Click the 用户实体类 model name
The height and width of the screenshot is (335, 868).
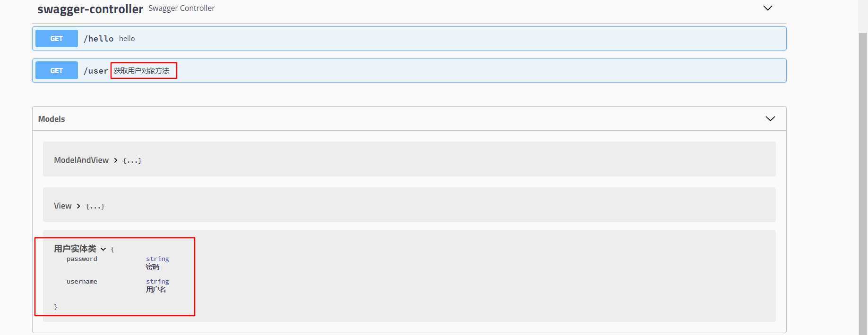click(x=75, y=249)
